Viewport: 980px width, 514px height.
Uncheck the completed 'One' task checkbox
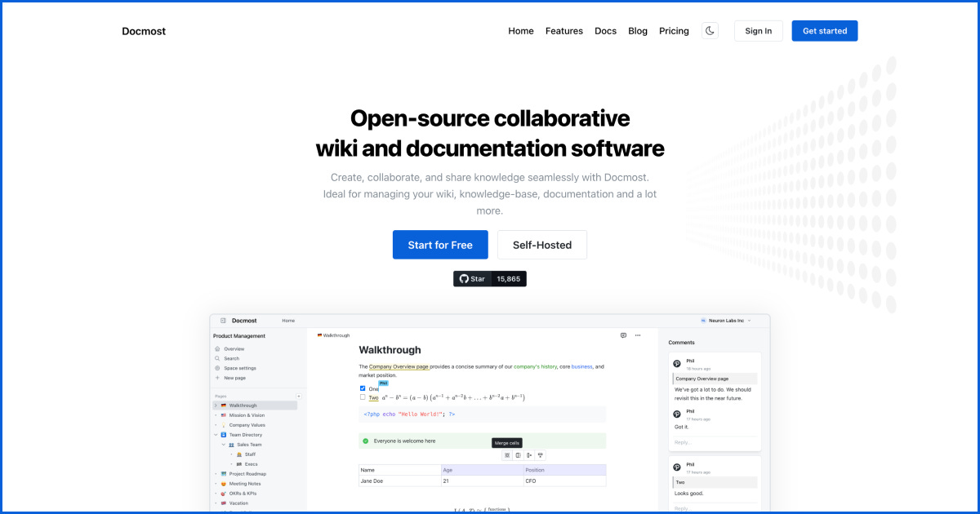(362, 388)
